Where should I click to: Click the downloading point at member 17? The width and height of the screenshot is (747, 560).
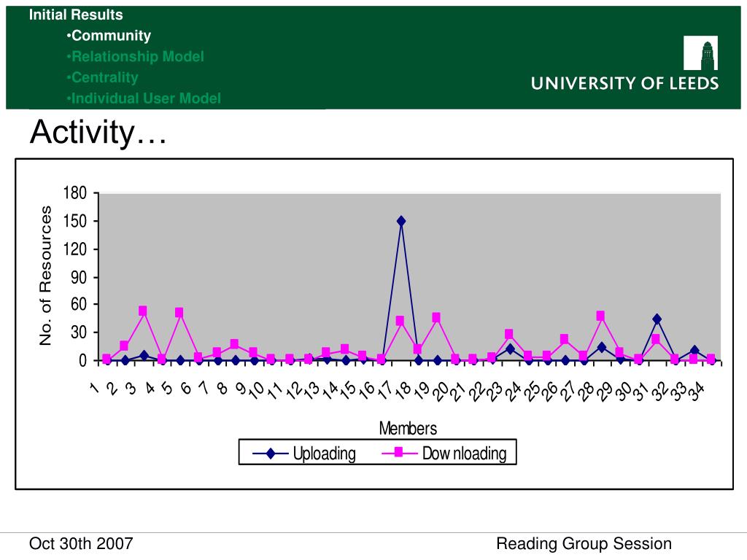coord(400,321)
